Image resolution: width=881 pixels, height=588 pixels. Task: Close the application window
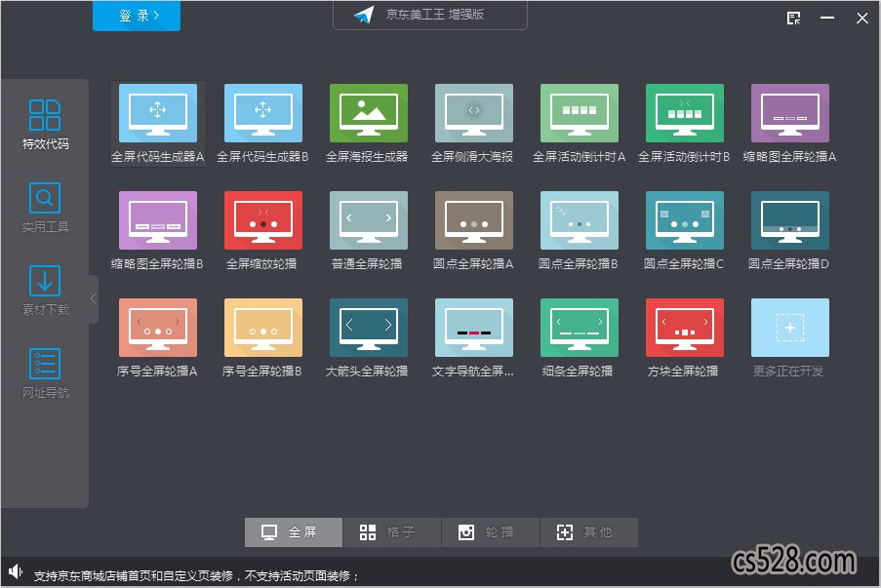(861, 18)
